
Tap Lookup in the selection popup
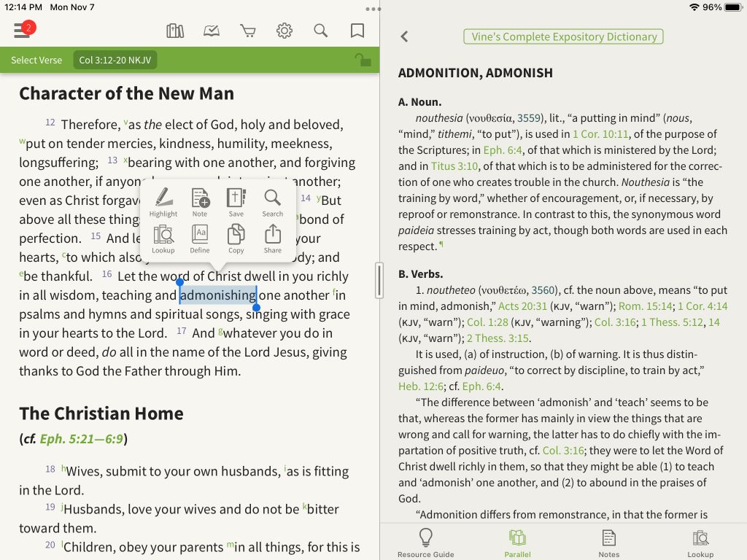[163, 238]
